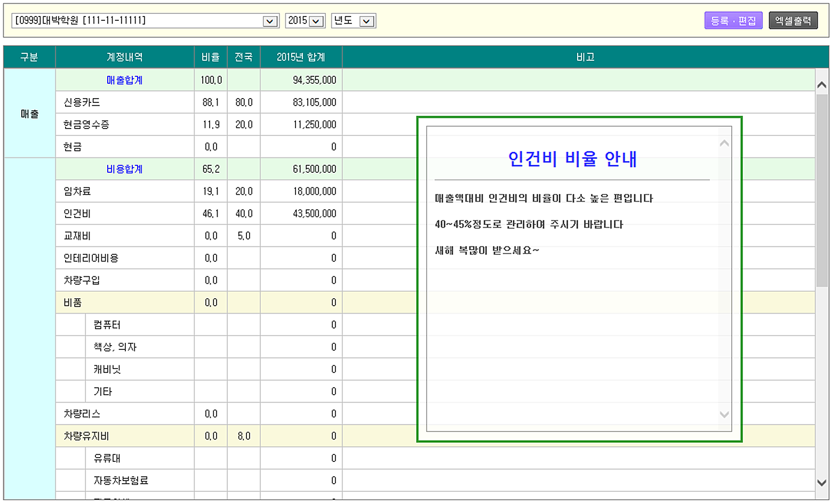Click the down chevron in the 인건비 비율 안내 popup

click(724, 414)
